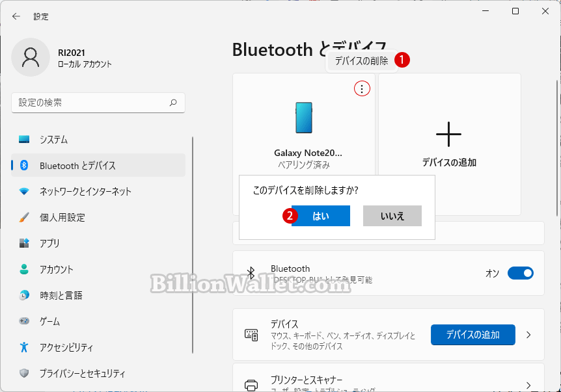
Task: Click the blue デバイスの追加 button
Action: pos(472,335)
